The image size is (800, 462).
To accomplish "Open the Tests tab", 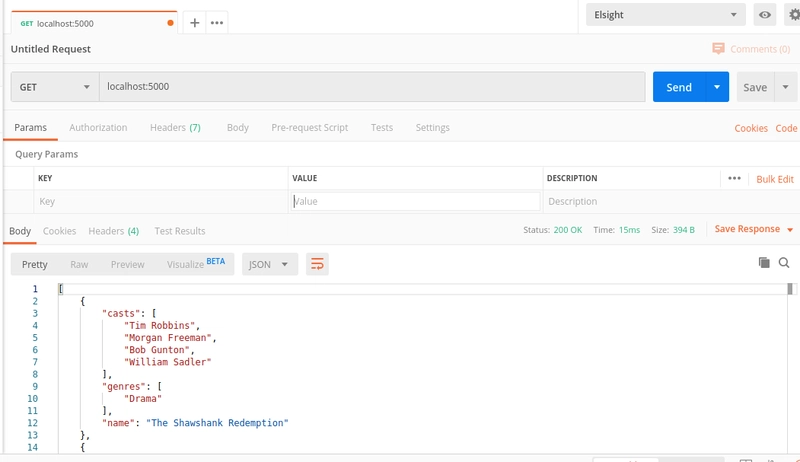I will tap(382, 127).
